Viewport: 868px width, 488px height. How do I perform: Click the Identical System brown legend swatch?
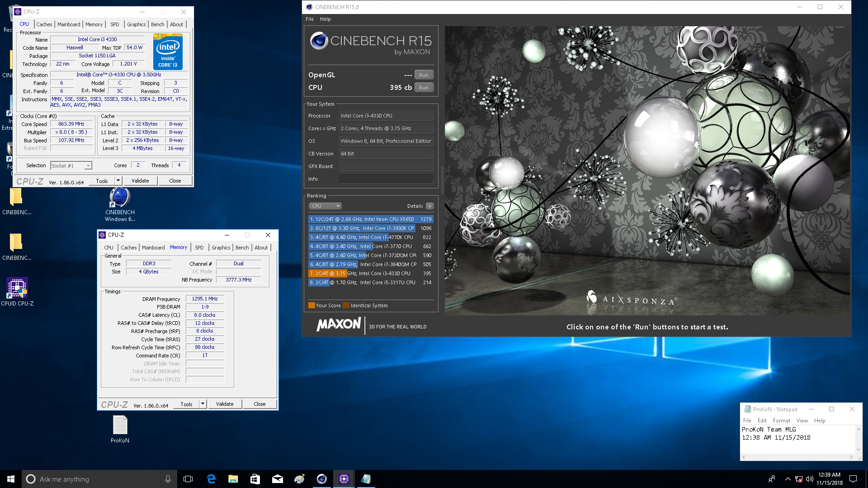pyautogui.click(x=346, y=305)
